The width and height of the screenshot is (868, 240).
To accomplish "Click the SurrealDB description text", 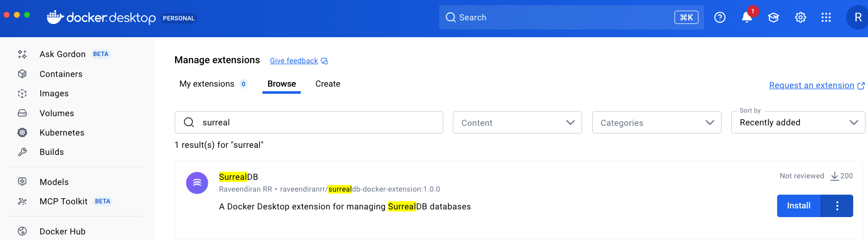I will [345, 206].
